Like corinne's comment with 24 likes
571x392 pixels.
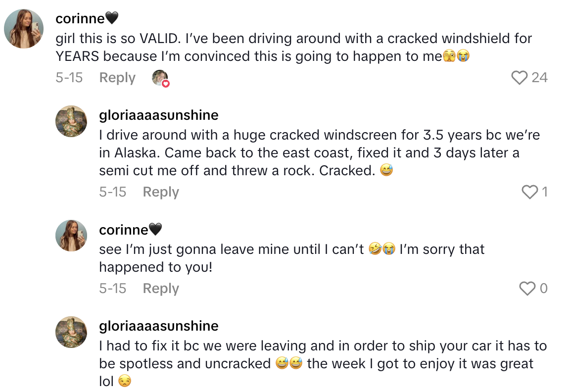(x=519, y=78)
